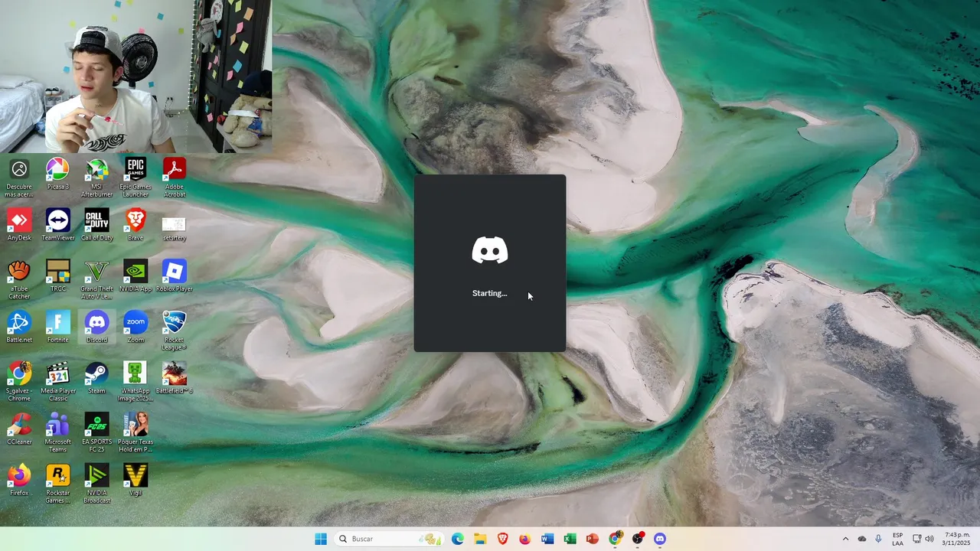This screenshot has height=551, width=980.
Task: Select Media Player Classic desktop icon
Action: coord(58,383)
